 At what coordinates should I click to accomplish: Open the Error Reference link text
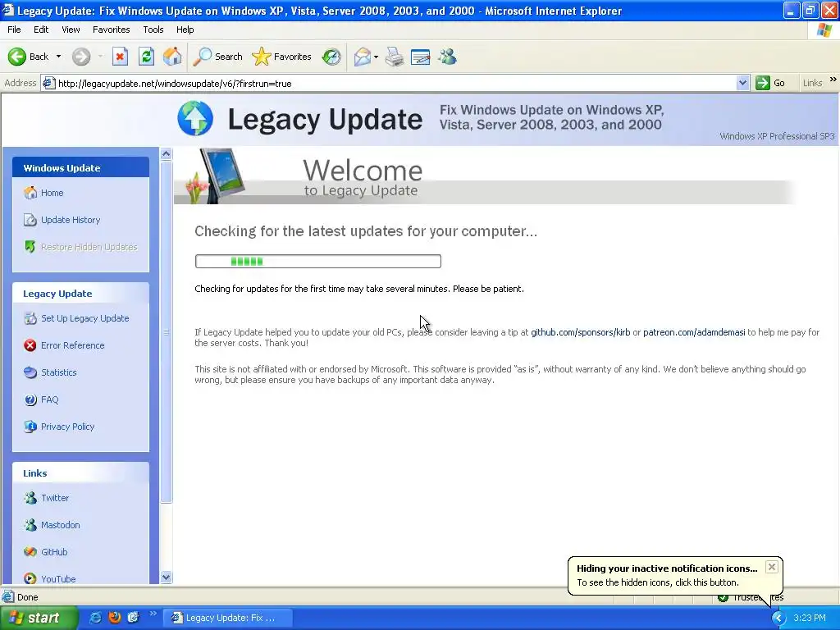pos(73,345)
